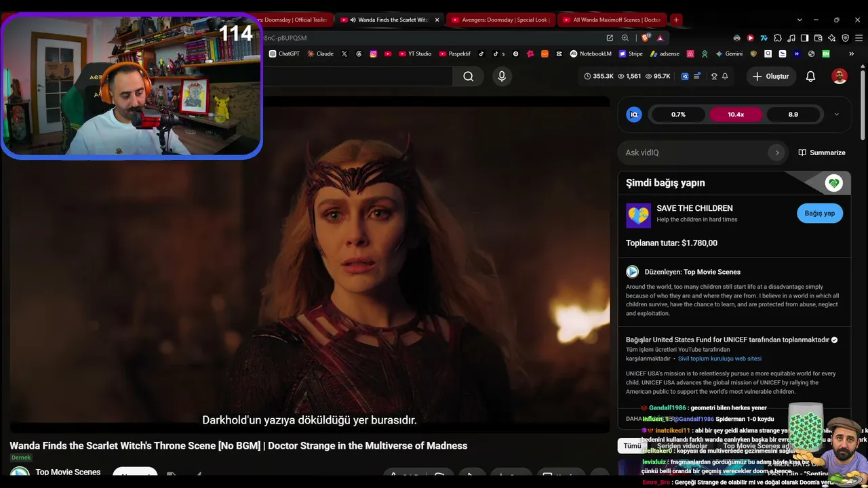Screen dimensions: 868x488
Task: Click the 0.7% vidIQ score pill
Action: pyautogui.click(x=678, y=115)
